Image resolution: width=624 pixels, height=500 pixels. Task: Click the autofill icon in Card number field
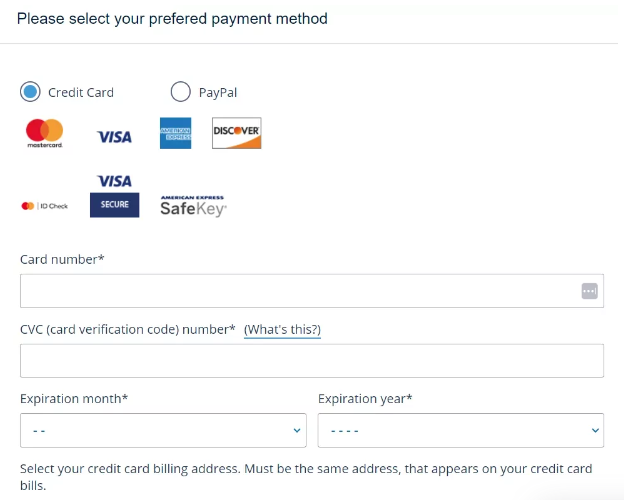[589, 291]
